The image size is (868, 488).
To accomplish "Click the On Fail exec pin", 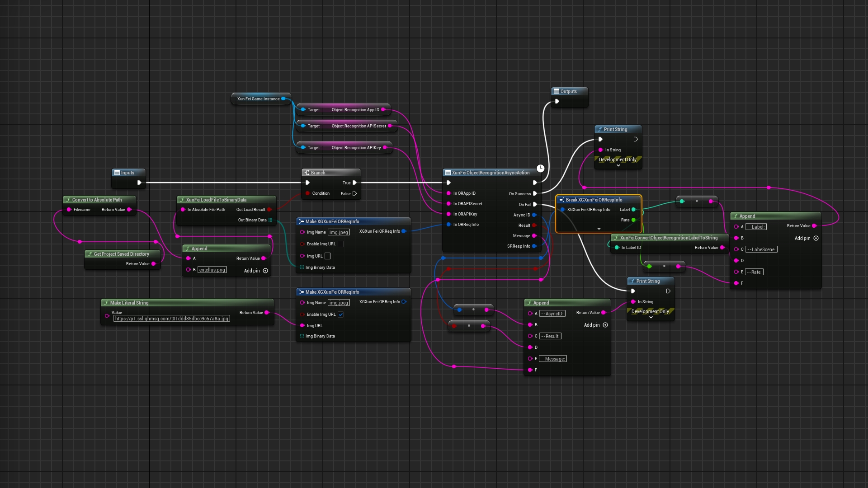I will (535, 204).
